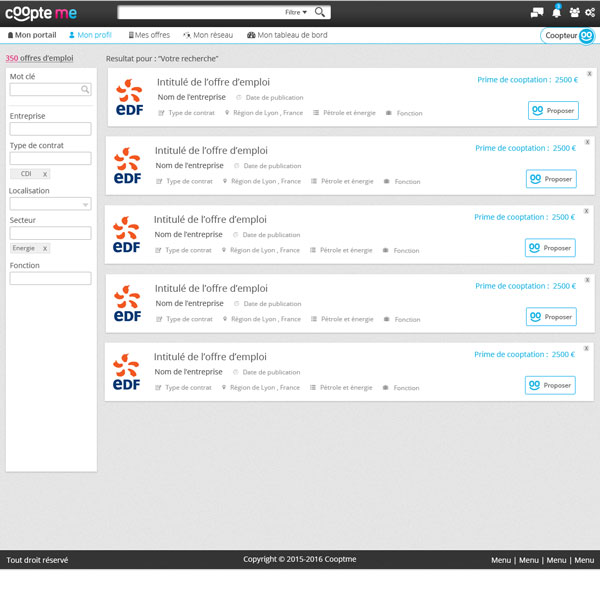Click the Secteur input field
The height and width of the screenshot is (602, 600).
point(50,233)
